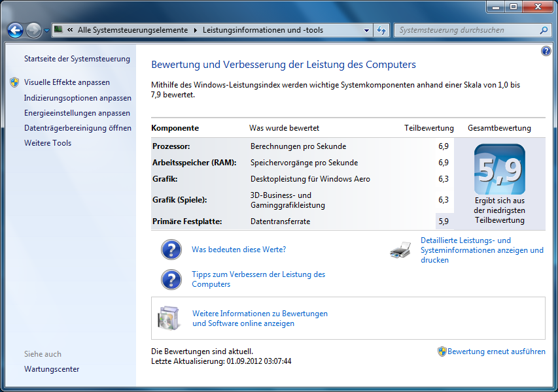Click the 'Teilbewertung' column header

429,128
